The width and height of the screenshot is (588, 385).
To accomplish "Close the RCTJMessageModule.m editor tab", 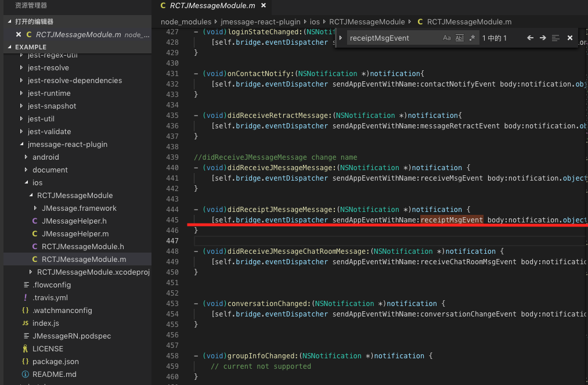I will click(264, 6).
